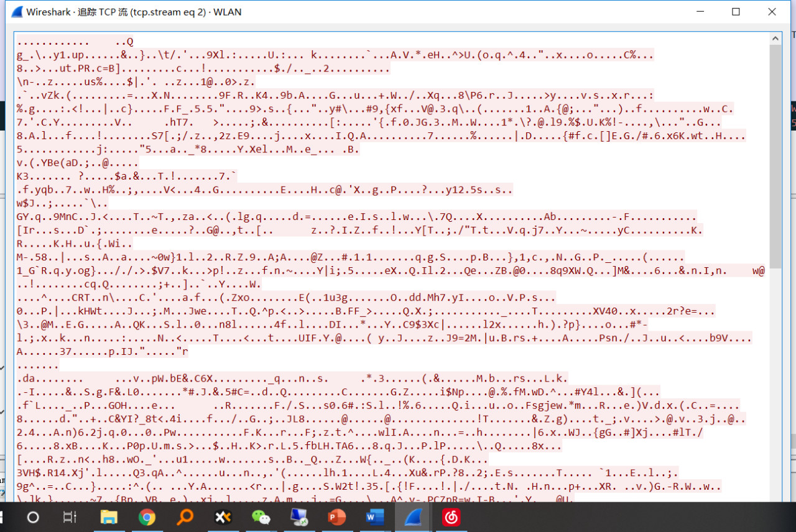This screenshot has width=796, height=532.
Task: Click stream line starting '8..>...ut.PR.c=B]'
Action: pyautogui.click(x=203, y=68)
